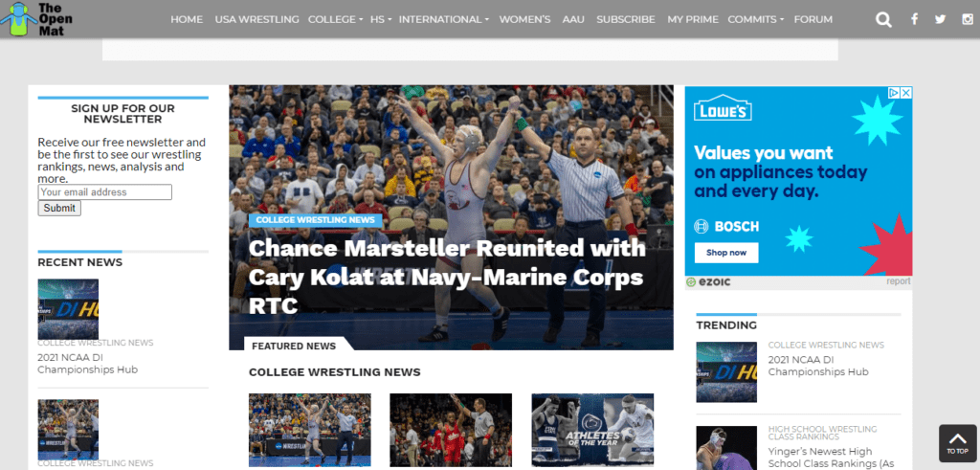Open the AdChoices triangle icon
The height and width of the screenshot is (470, 980).
tap(895, 93)
